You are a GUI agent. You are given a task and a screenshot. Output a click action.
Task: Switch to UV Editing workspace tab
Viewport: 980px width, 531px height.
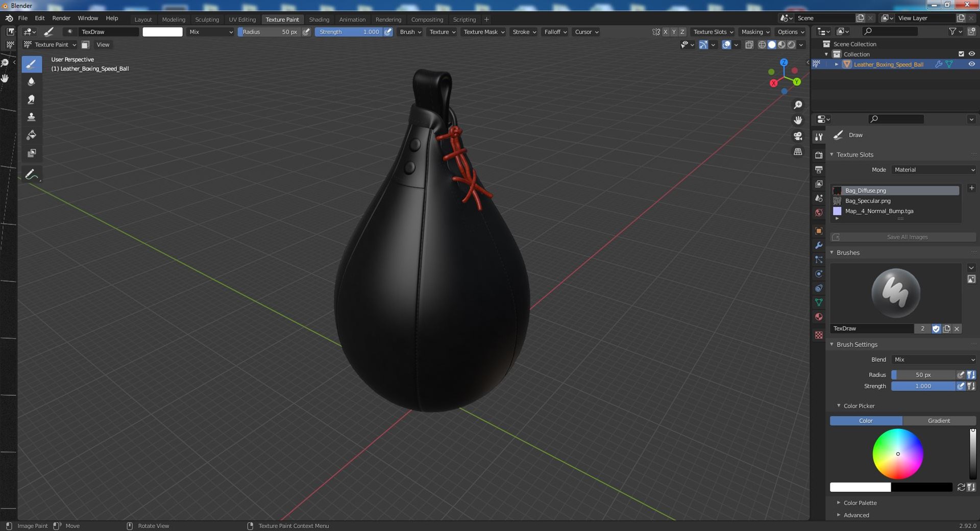pos(242,19)
